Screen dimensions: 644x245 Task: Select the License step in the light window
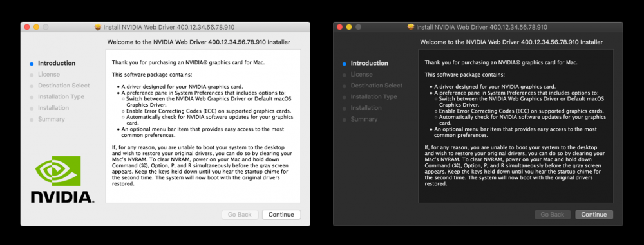point(49,75)
